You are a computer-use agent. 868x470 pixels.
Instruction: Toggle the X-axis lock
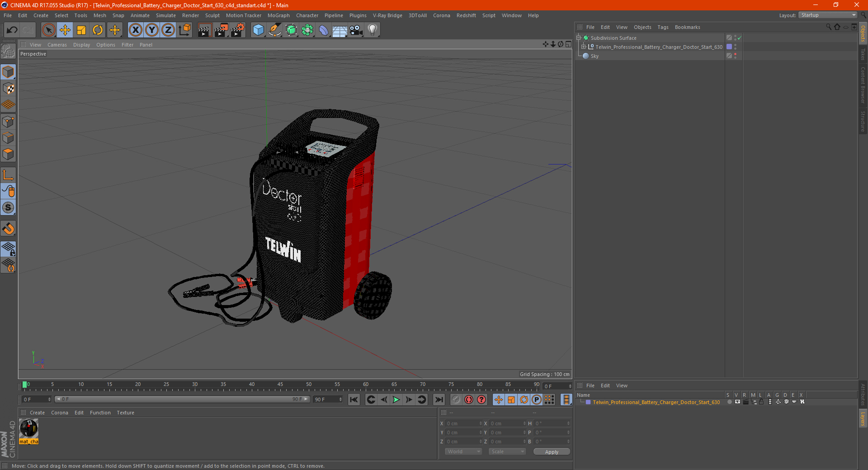135,30
